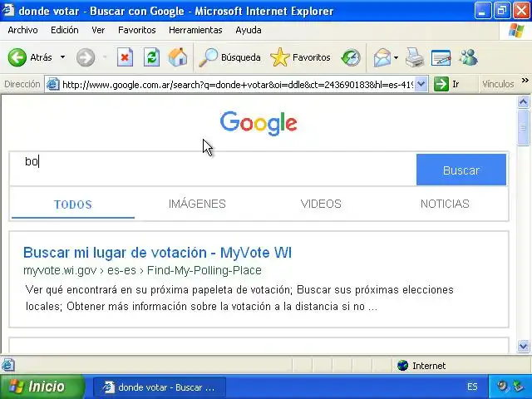The height and width of the screenshot is (399, 532).
Task: Open the Herramientas menu
Action: pos(195,30)
